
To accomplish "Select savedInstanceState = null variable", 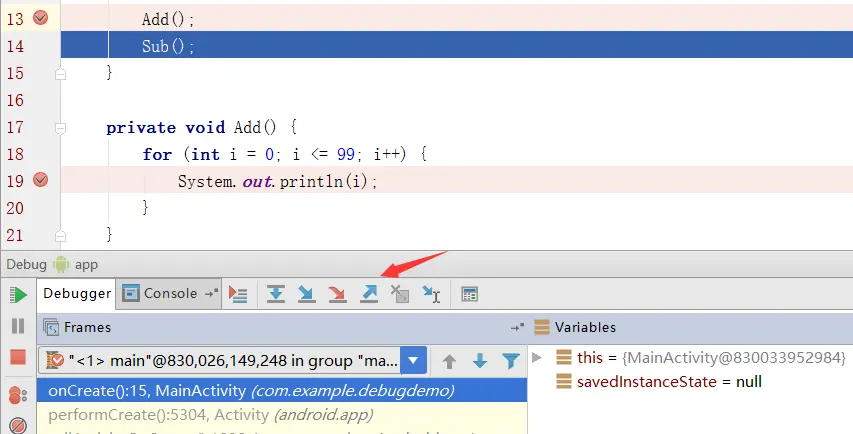I will (x=669, y=382).
